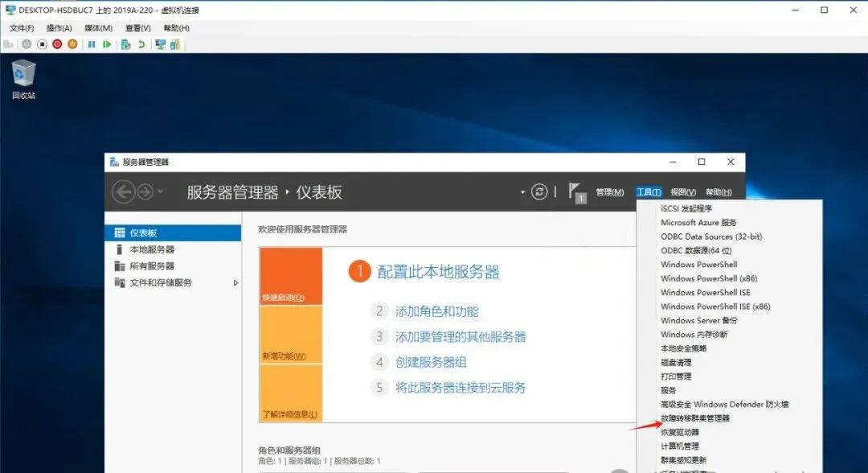Viewport: 868px width, 473px height.
Task: Enter enhanced session using the monitor icon
Action: click(x=160, y=44)
